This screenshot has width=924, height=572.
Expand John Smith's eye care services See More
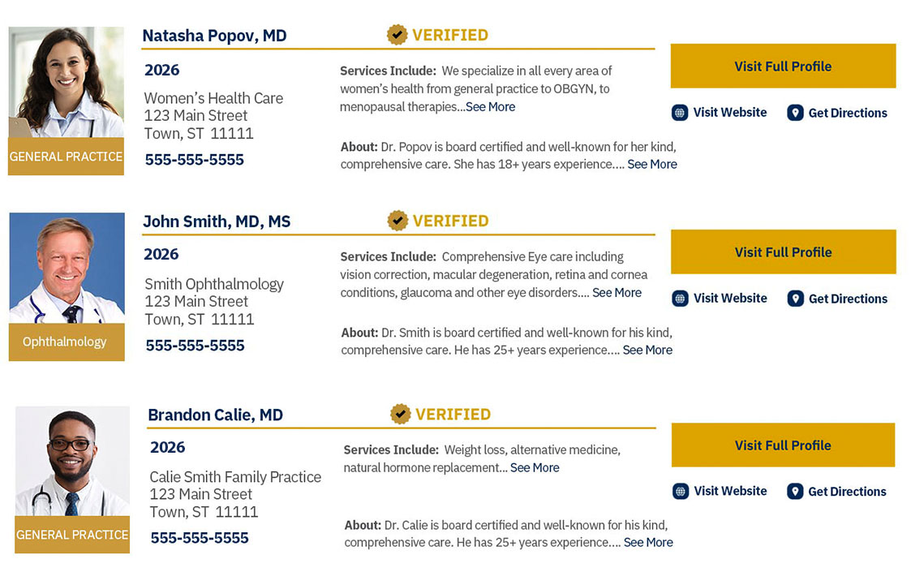[617, 293]
